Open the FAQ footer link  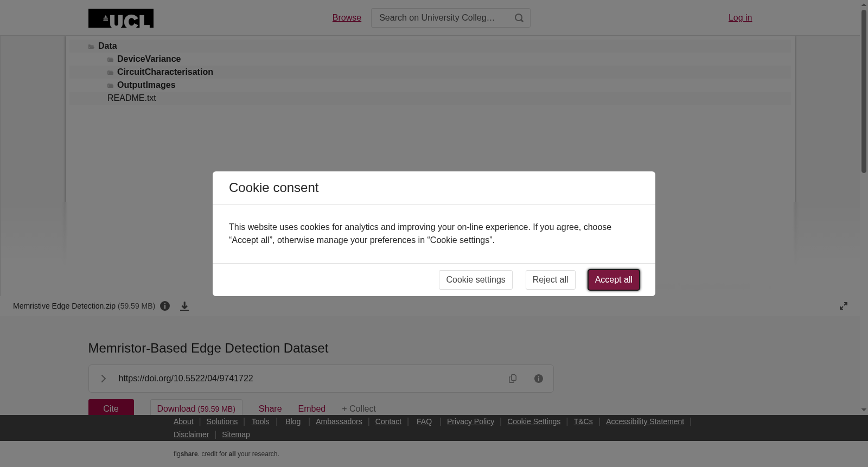coord(424,421)
